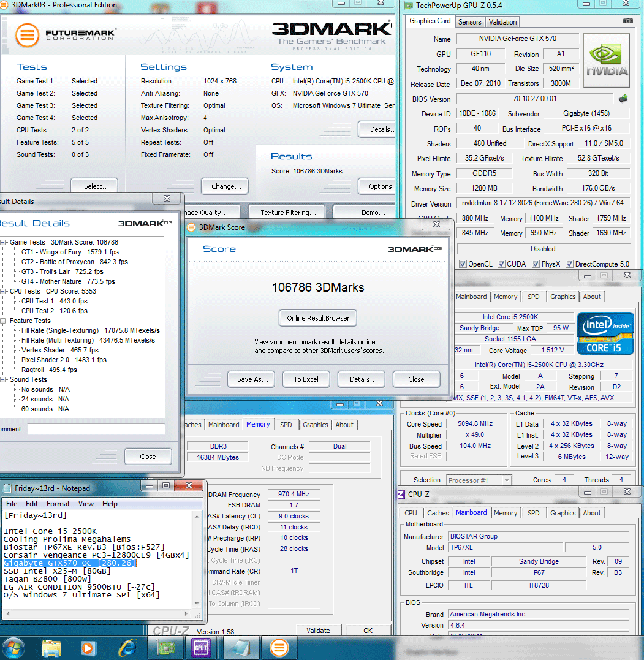Open Internet Explorer from taskbar
This screenshot has height=660, width=644.
(127, 648)
